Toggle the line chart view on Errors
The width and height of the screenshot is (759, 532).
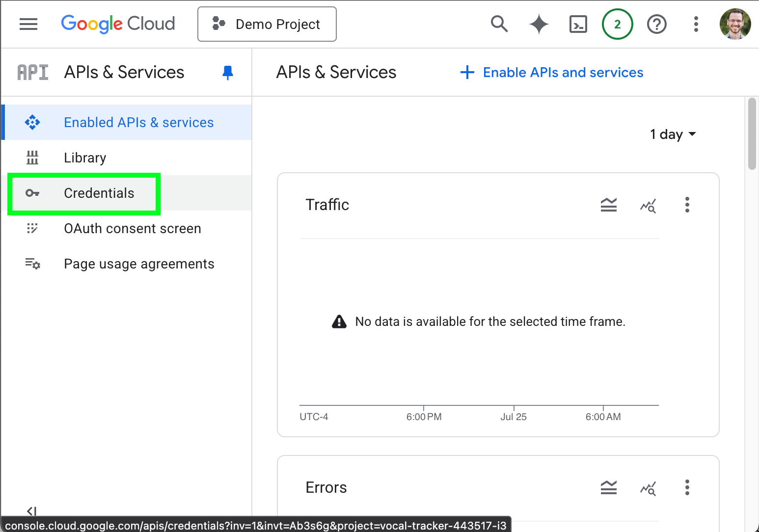(648, 488)
